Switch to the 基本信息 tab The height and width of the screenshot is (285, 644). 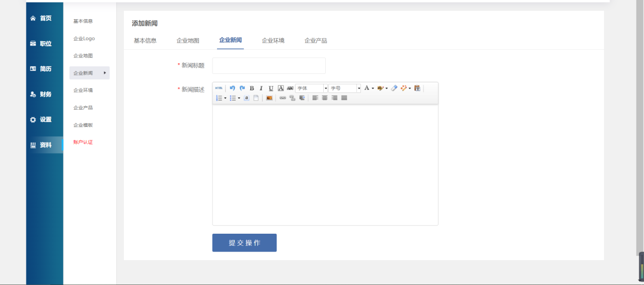pyautogui.click(x=145, y=41)
